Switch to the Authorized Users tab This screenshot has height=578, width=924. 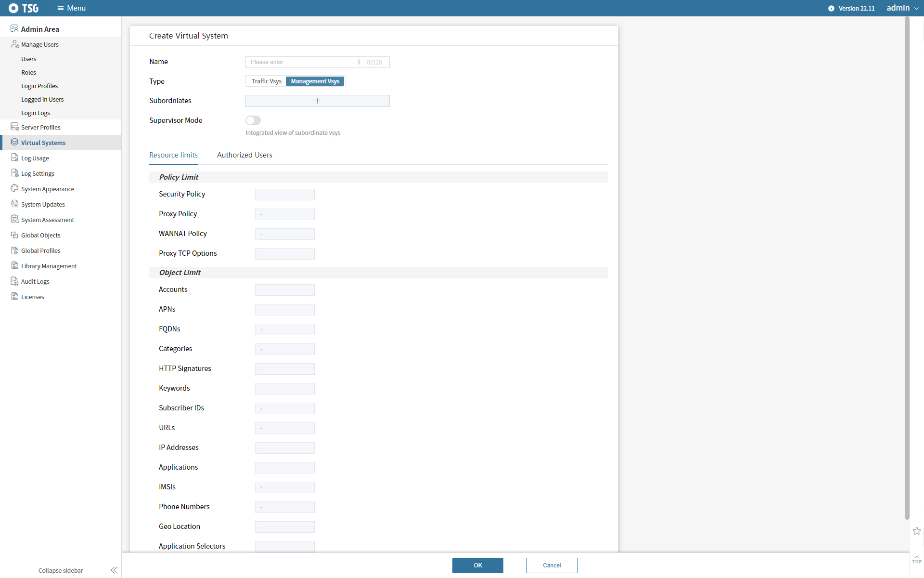(244, 155)
